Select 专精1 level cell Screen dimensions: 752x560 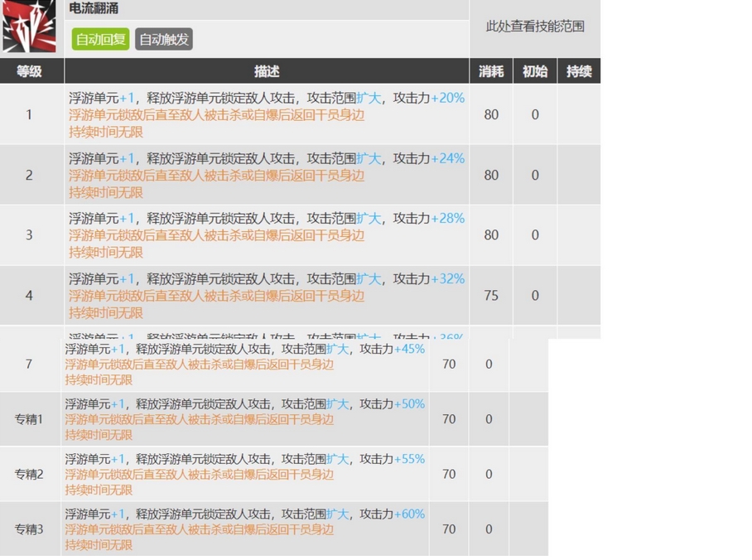29,419
